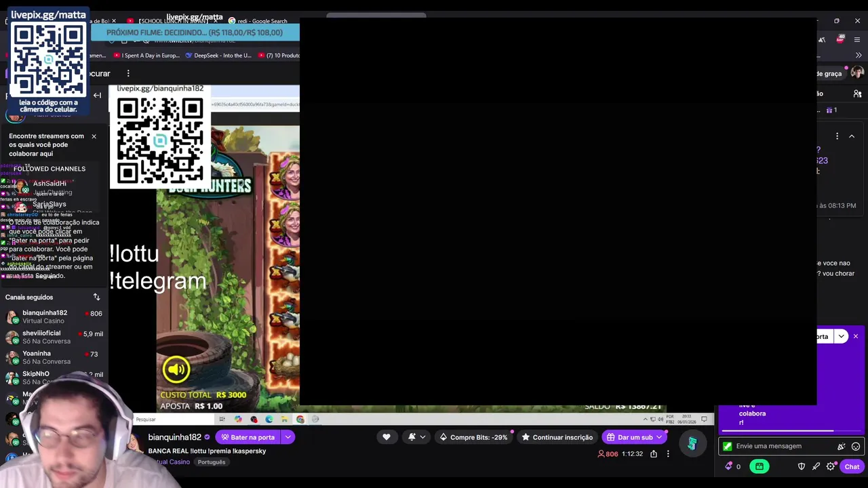Click the browser extension badge showing 40

tap(840, 39)
